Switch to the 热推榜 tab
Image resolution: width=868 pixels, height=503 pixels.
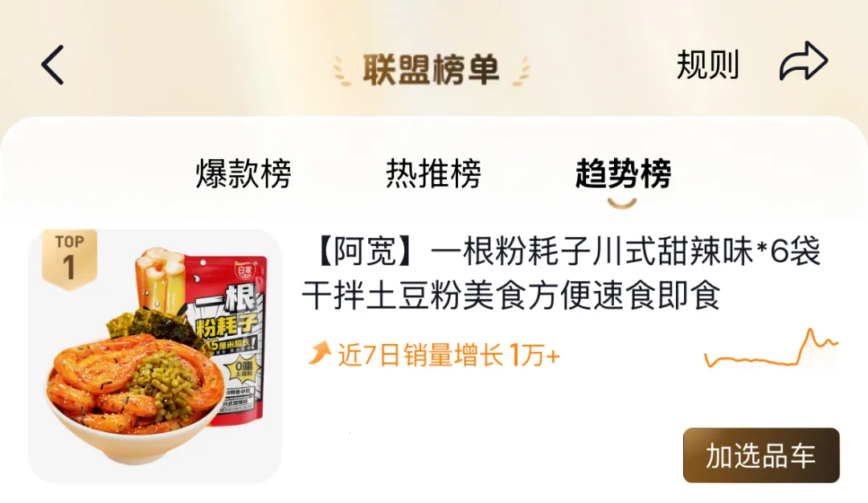click(433, 174)
